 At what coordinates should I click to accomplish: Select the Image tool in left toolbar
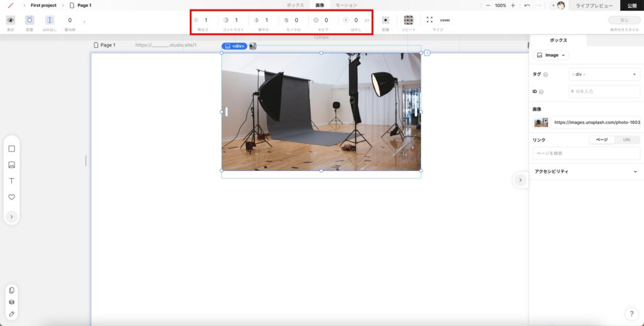point(11,165)
